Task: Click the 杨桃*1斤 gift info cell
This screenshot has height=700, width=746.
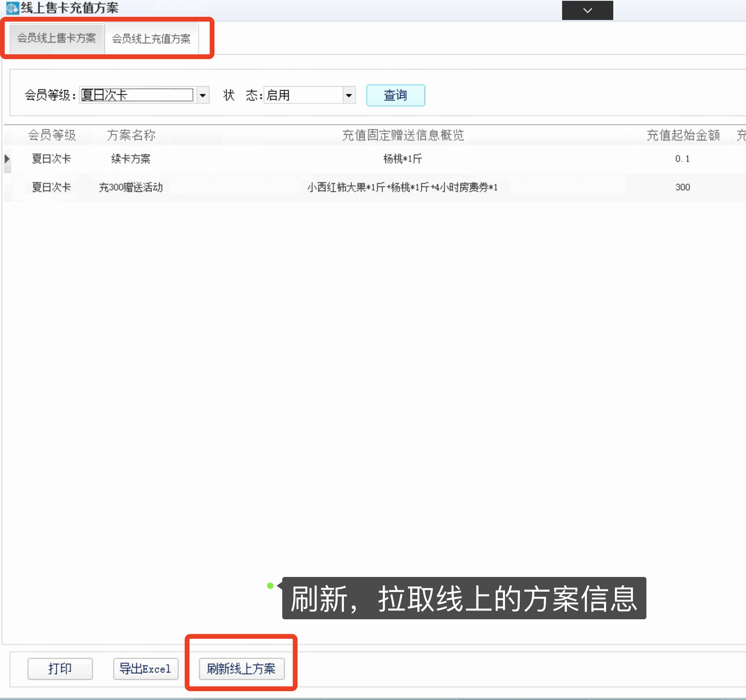Action: 403,159
